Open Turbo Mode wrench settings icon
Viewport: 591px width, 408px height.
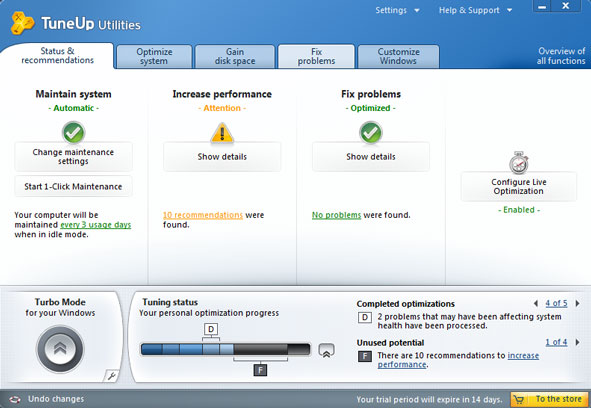point(112,376)
